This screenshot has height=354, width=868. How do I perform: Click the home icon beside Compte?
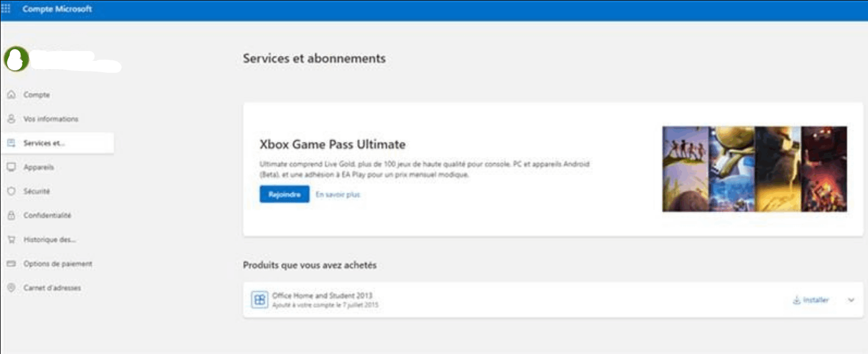(11, 95)
